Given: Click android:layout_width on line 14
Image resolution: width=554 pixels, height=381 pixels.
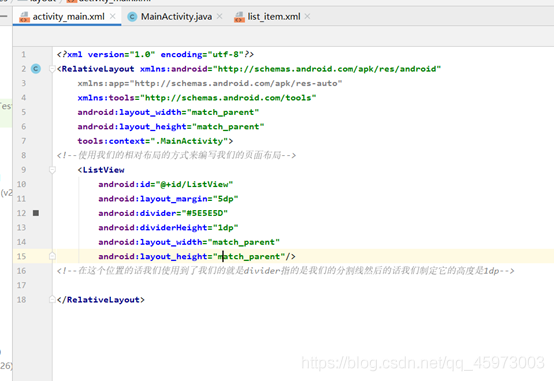Looking at the screenshot, I should point(189,242).
